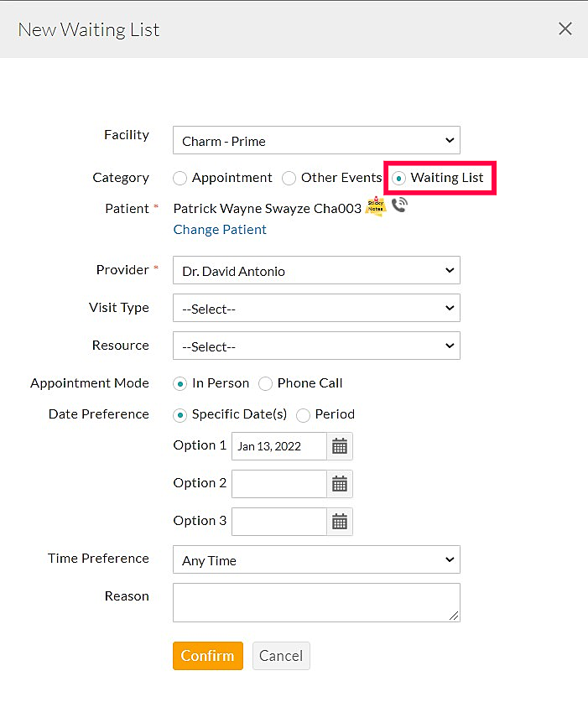Open the calendar picker for Option 2

(339, 483)
